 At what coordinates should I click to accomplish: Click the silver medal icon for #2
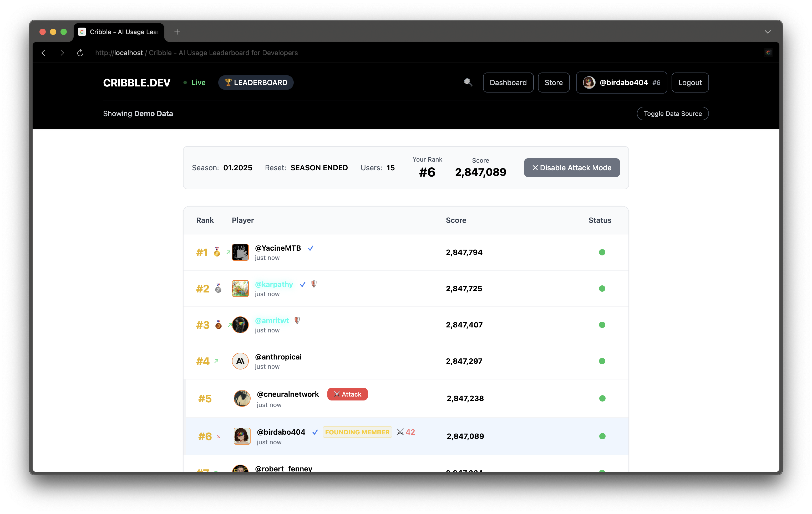pyautogui.click(x=218, y=288)
